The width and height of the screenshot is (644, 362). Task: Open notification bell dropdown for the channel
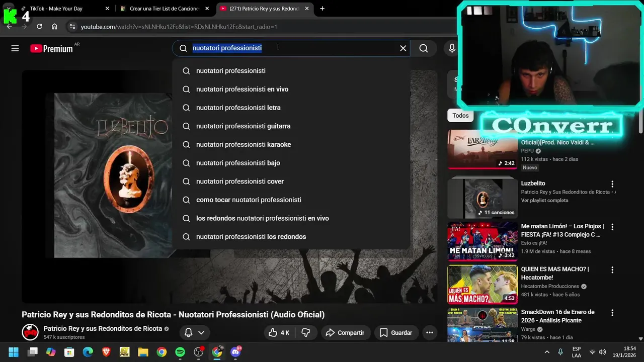(195, 333)
